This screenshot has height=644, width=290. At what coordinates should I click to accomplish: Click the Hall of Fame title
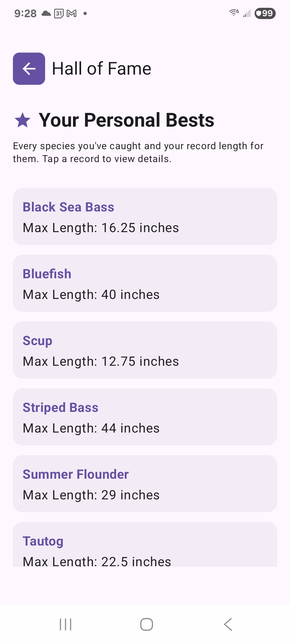click(x=102, y=68)
